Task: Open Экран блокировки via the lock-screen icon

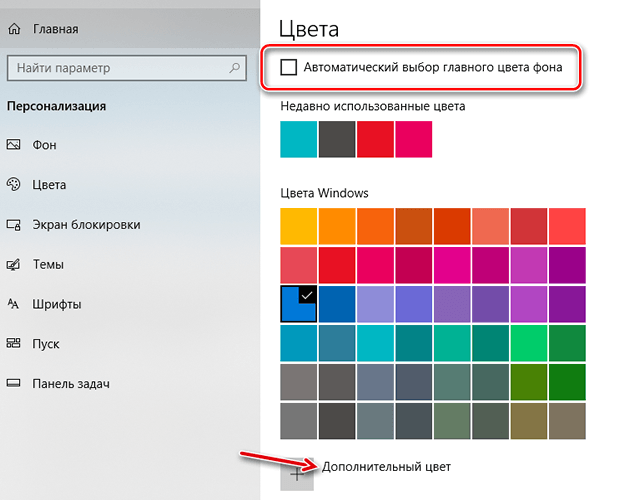Action: coord(13,224)
